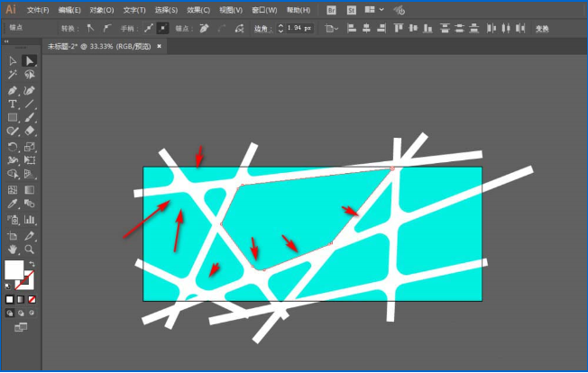Select the Blend tool
The width and height of the screenshot is (588, 373).
click(29, 204)
